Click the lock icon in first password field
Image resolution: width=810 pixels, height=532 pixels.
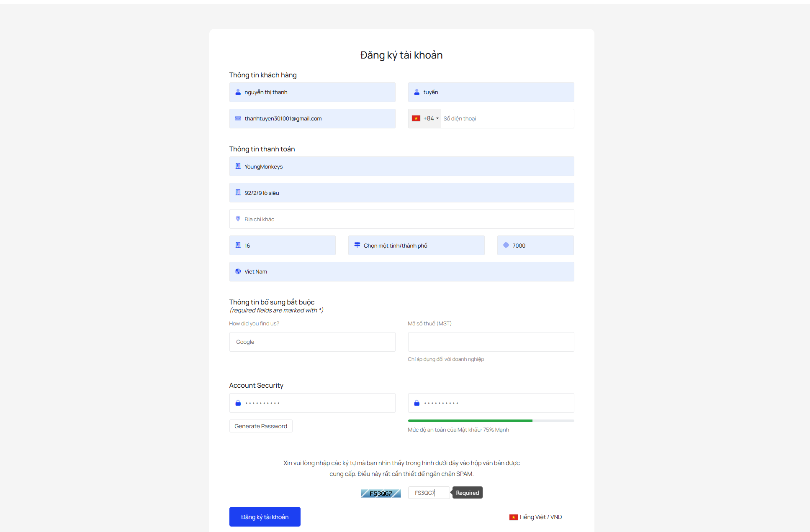(x=238, y=403)
